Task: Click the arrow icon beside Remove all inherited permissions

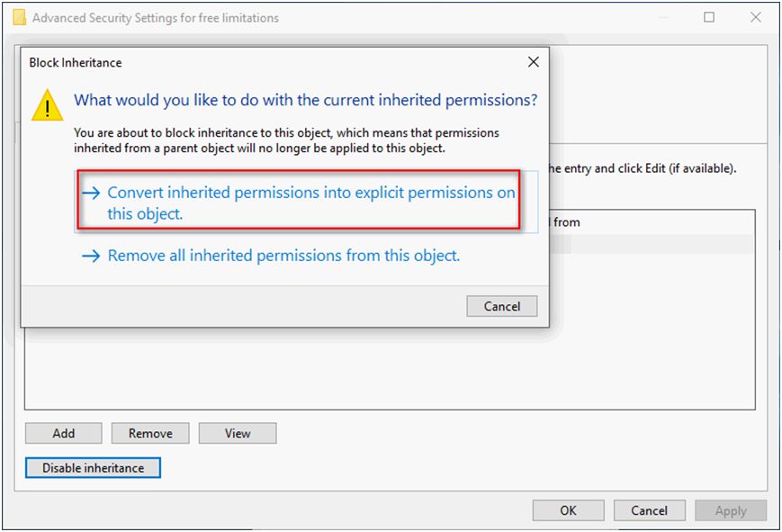Action: (90, 256)
